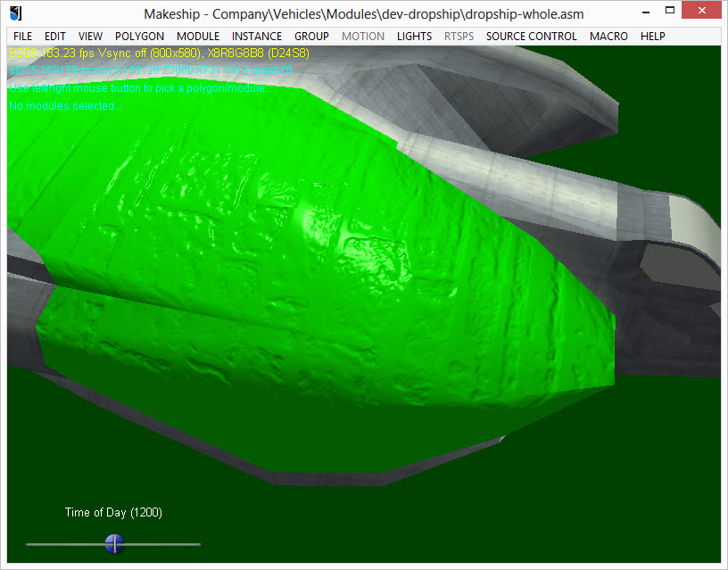Open the EDIT menu
Image resolution: width=728 pixels, height=570 pixels.
[x=54, y=37]
